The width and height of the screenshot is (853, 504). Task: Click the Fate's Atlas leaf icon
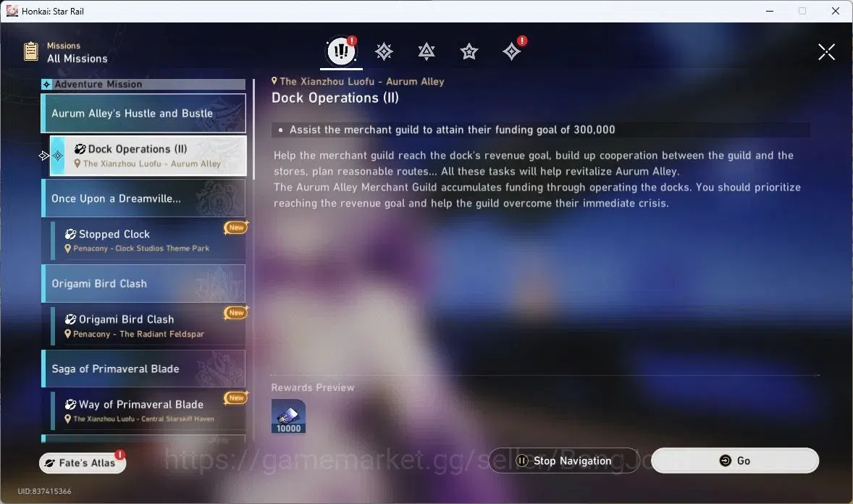point(50,463)
